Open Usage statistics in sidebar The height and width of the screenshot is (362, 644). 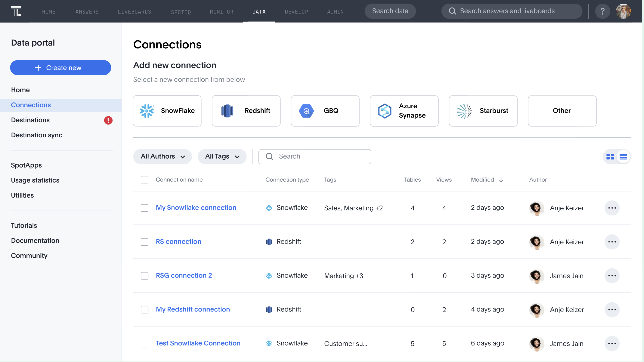(35, 180)
